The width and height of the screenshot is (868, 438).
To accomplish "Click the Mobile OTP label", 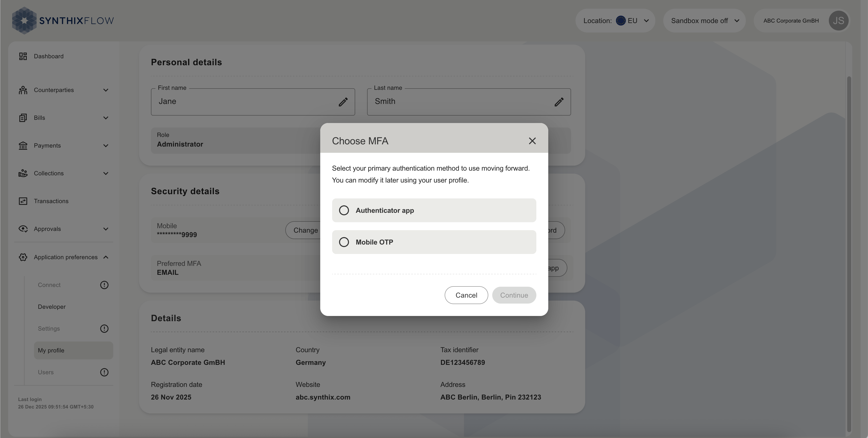I will (374, 242).
